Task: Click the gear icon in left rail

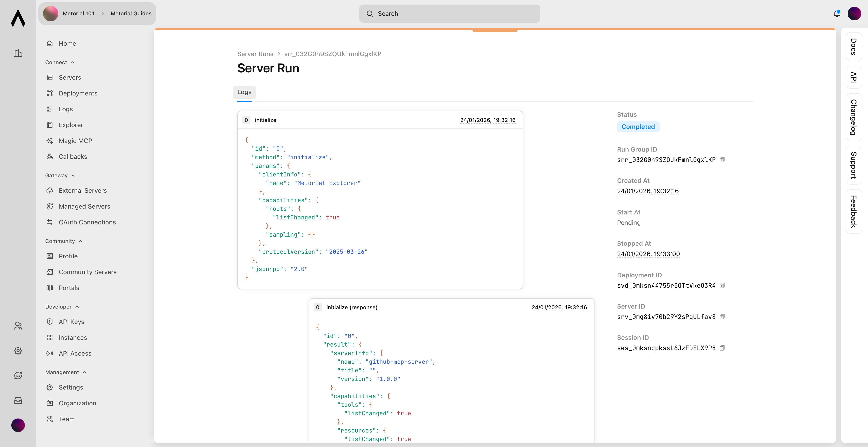Action: coord(18,351)
